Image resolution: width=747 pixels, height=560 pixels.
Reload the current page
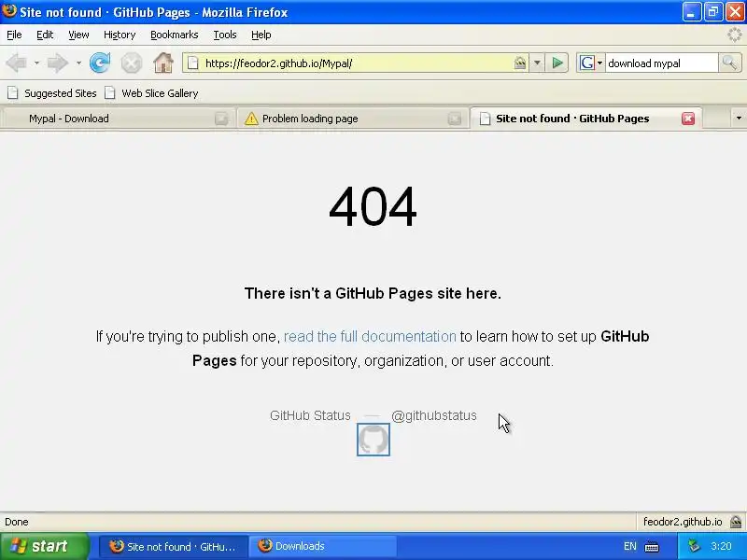pyautogui.click(x=100, y=63)
